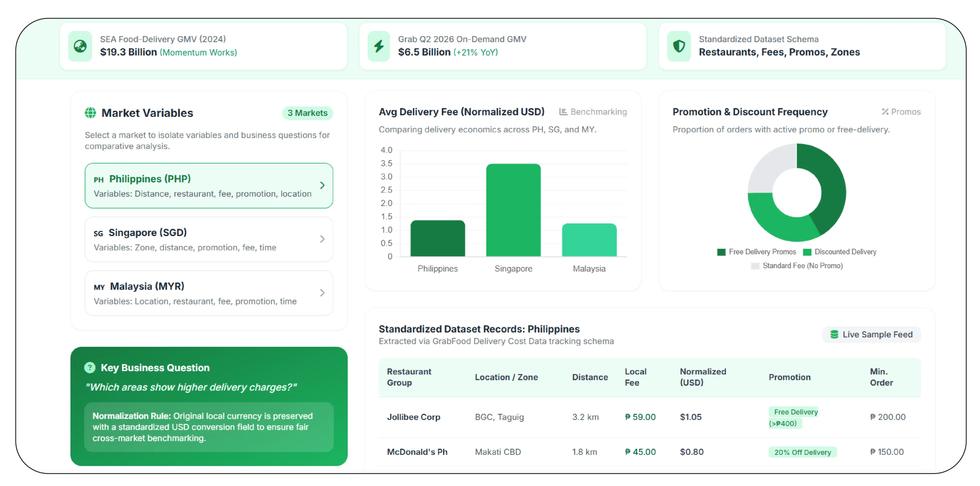Click the Benchmarking label
This screenshot has height=486, width=980.
click(599, 112)
